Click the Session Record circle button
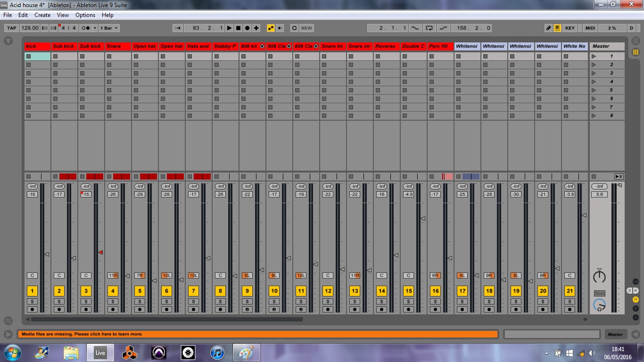Image resolution: width=644 pixels, height=362 pixels. point(294,28)
